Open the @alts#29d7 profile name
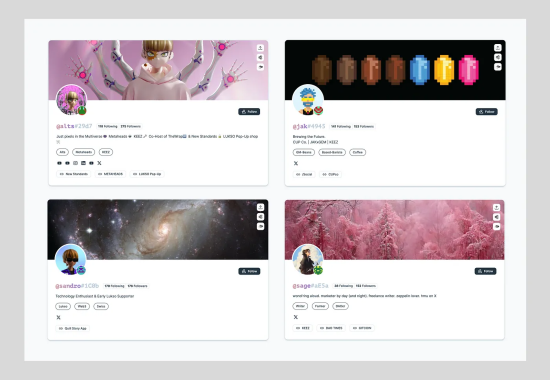The width and height of the screenshot is (550, 380). [74, 126]
